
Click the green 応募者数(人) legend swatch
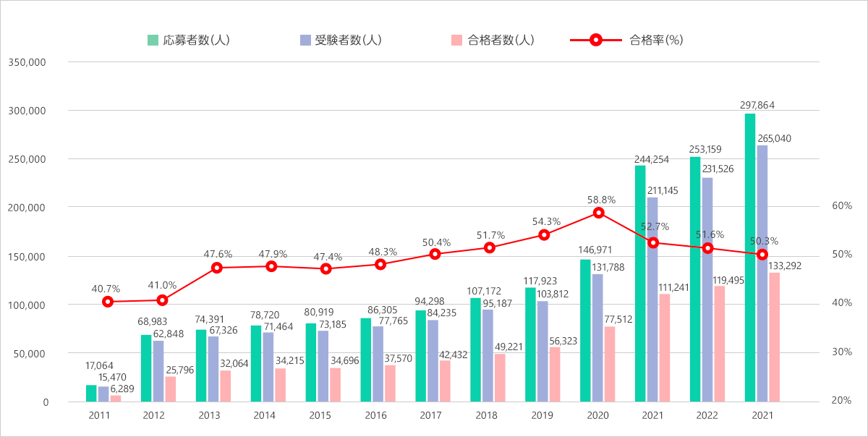pos(153,40)
